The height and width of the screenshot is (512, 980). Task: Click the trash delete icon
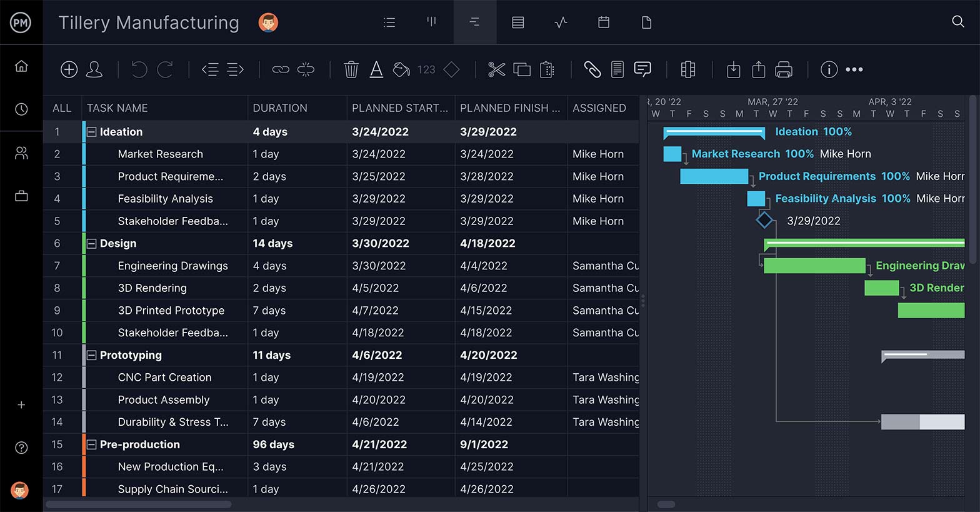(x=351, y=69)
